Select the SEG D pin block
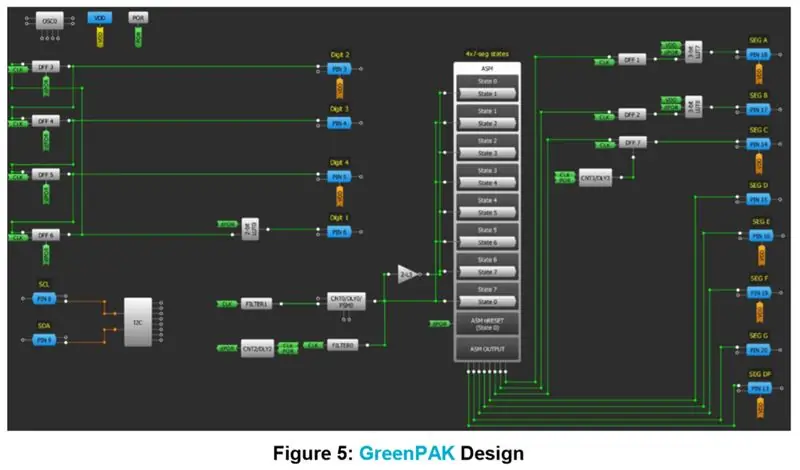 [x=759, y=200]
